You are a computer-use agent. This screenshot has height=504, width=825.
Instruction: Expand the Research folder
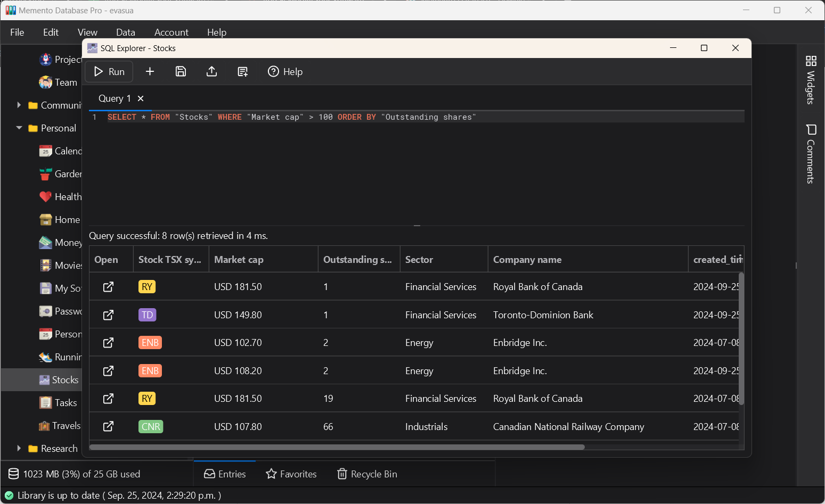(x=19, y=449)
